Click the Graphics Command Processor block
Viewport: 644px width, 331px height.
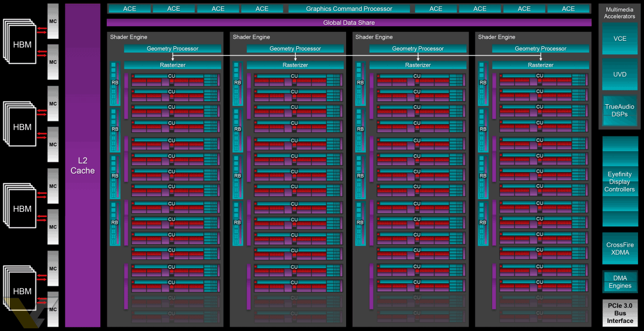(x=349, y=9)
